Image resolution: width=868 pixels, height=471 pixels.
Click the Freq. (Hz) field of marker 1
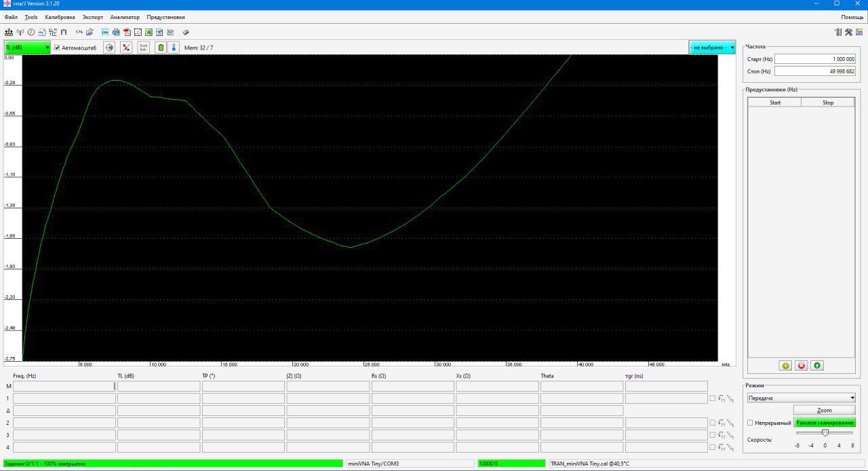click(64, 398)
